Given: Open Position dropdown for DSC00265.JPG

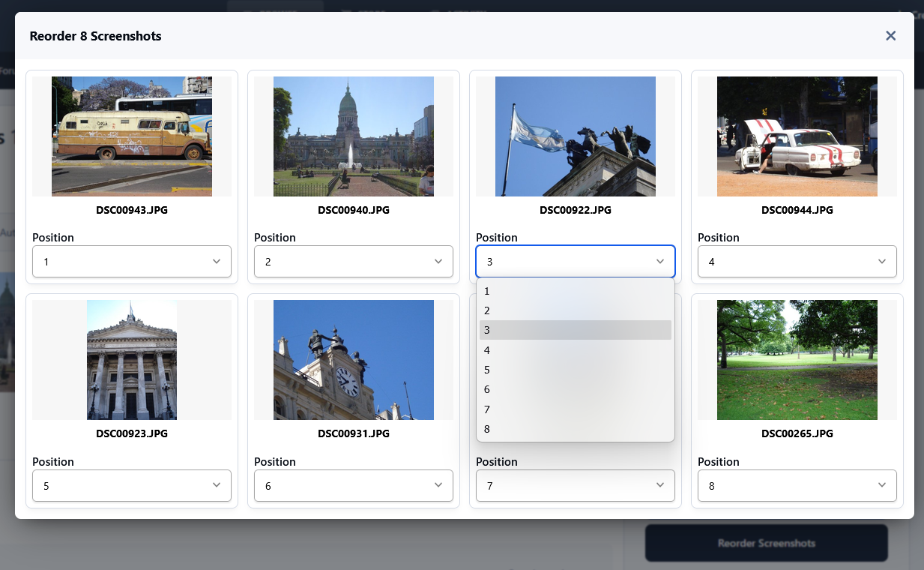Looking at the screenshot, I should pos(797,485).
